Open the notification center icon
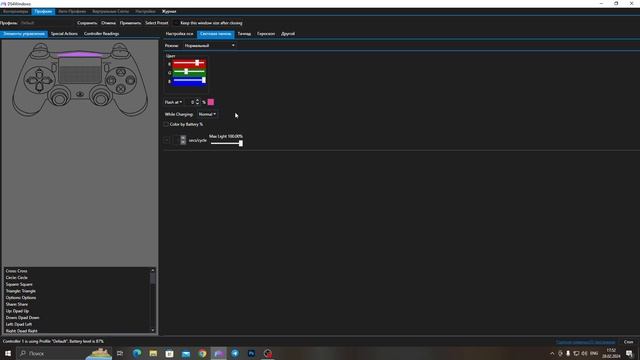This screenshot has height=360, width=640. 629,353
